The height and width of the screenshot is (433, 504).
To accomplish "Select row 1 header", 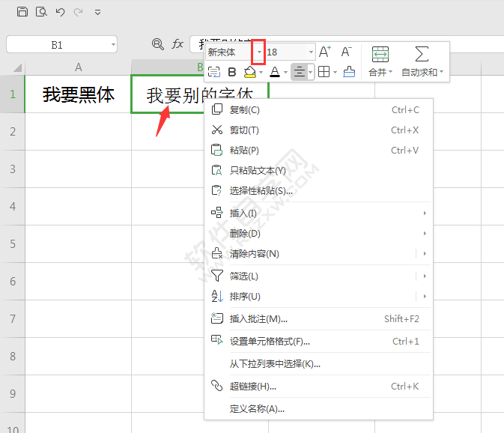I will pyautogui.click(x=13, y=94).
